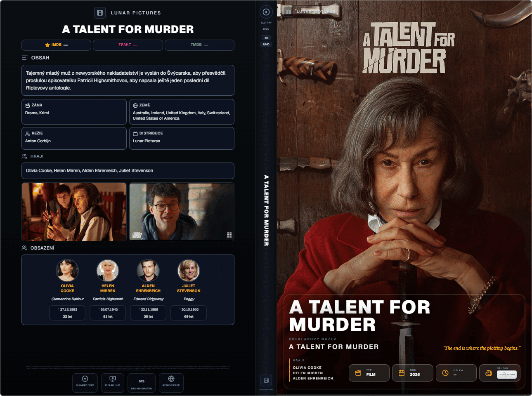Select Olivia Cooke's portrait

point(67,271)
